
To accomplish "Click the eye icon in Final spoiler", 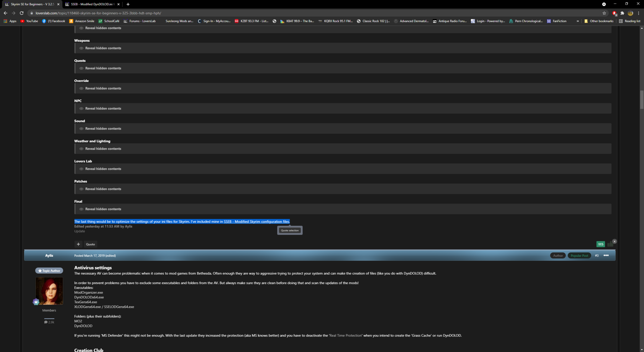I will click(x=81, y=209).
